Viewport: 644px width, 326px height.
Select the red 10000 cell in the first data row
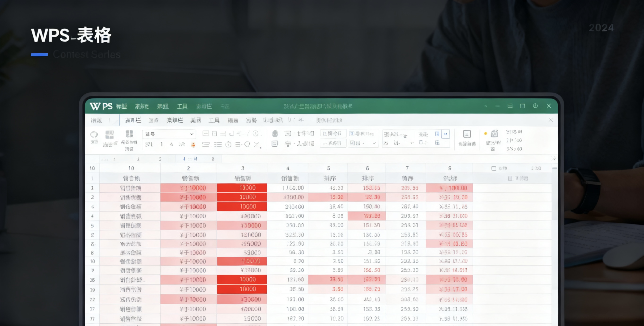click(x=242, y=188)
